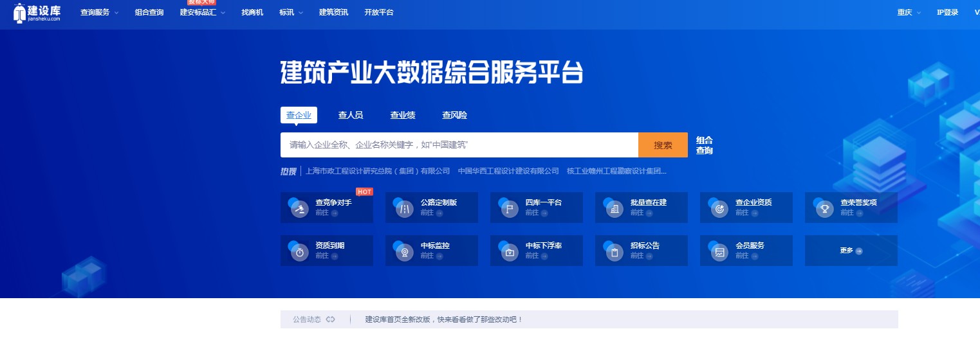Click hot search 上海市政工程设计研究总院
The height and width of the screenshot is (338, 980).
[x=378, y=171]
